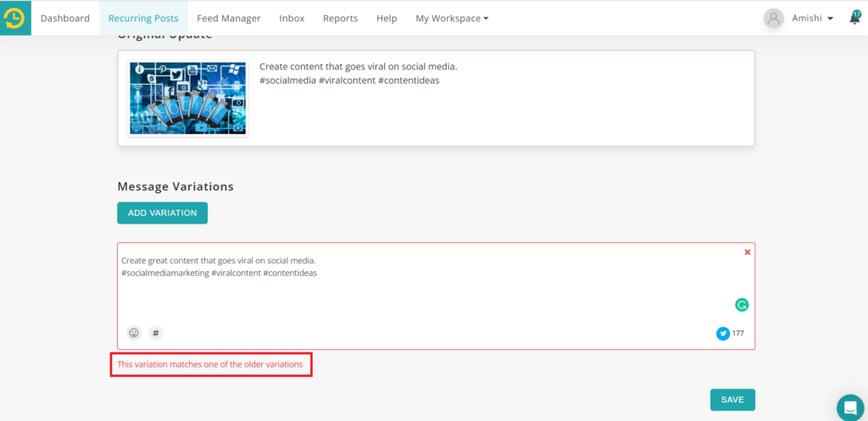Screen dimensions: 868x421
Task: Click the original update text 'Create content that goes viral'
Action: pyautogui.click(x=359, y=67)
